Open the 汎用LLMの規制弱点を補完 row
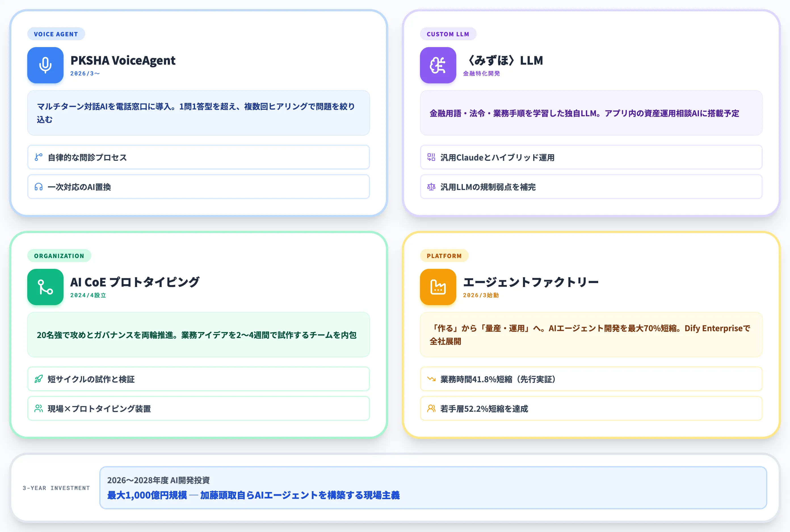The image size is (790, 532). click(x=591, y=187)
